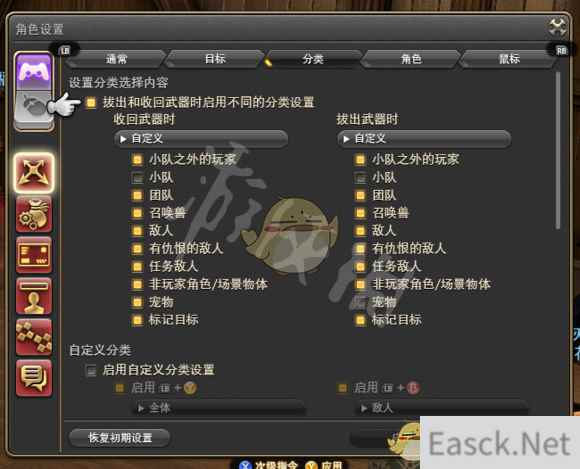Toggle 拔出和收回武器时启用不同的分类设置 checkbox
580x469 pixels.
(x=91, y=102)
